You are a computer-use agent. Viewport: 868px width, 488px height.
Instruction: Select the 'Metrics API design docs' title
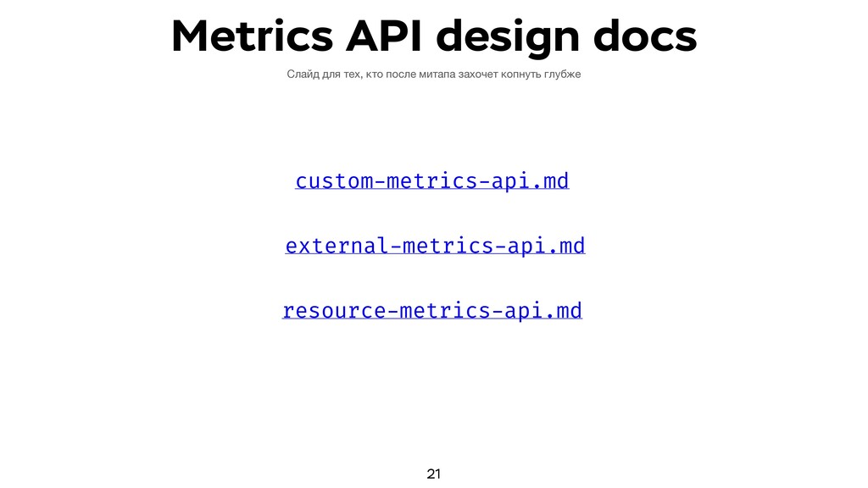[434, 36]
